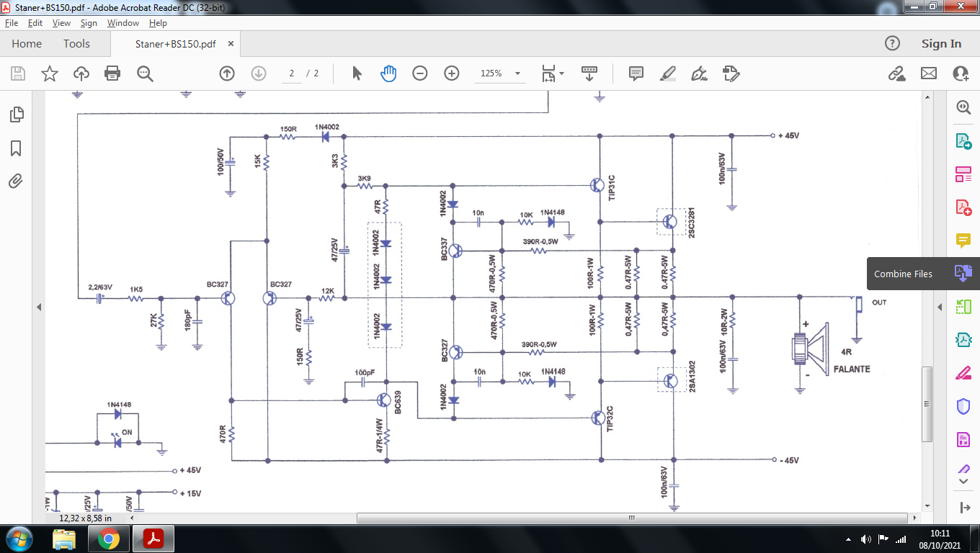980x553 pixels.
Task: Share a link to the file
Action: [x=897, y=73]
